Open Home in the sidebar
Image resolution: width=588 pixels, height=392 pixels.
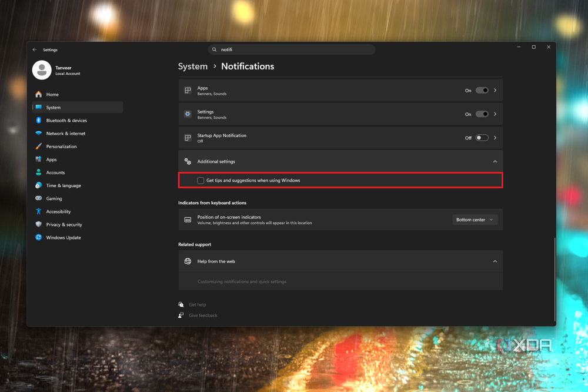pyautogui.click(x=78, y=94)
